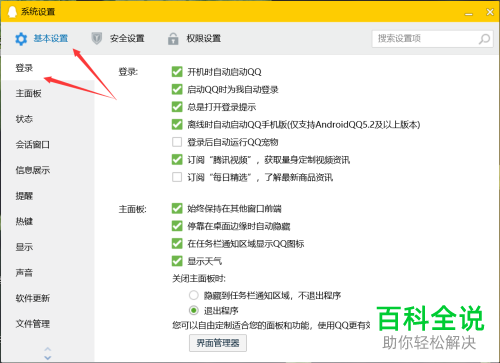Viewport: 500px width, 363px height.
Task: Click the shield icon for 安全设置
Action: 97,39
